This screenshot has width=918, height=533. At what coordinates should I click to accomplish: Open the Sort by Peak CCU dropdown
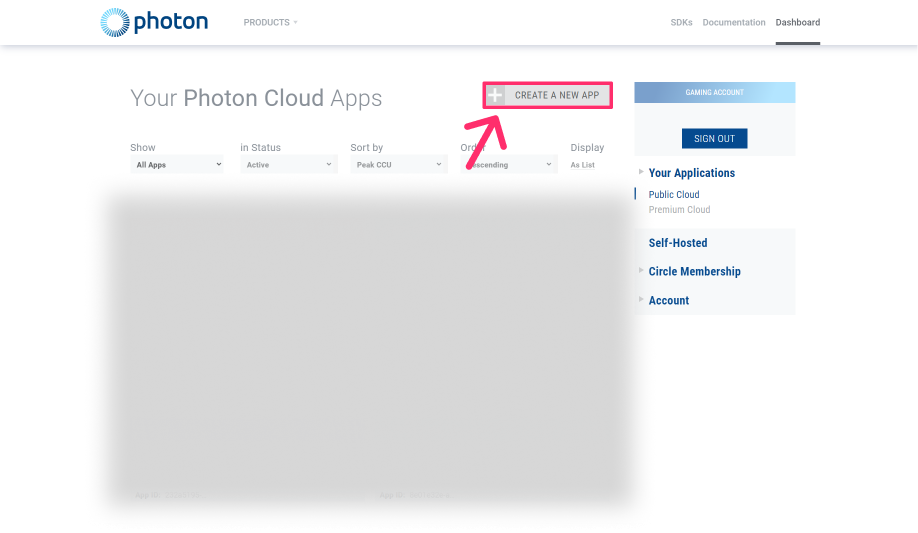pos(399,165)
